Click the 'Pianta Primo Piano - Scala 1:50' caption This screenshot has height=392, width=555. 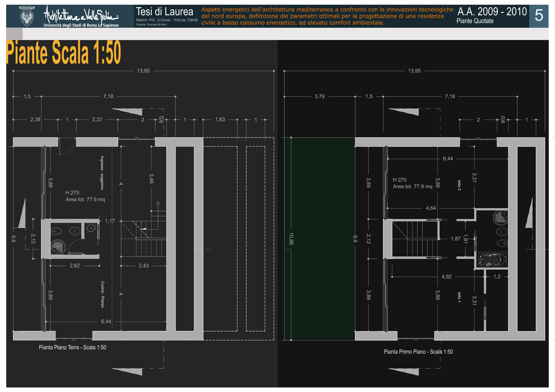click(418, 352)
